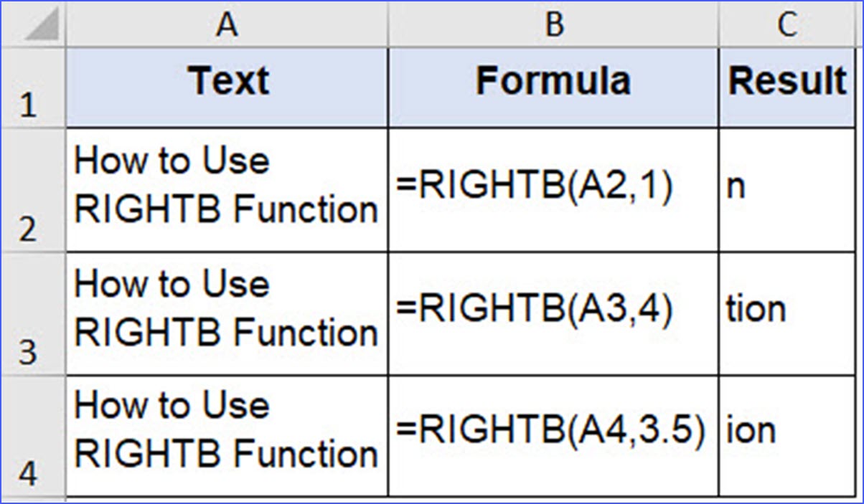Click the result cell showing "tion"

pyautogui.click(x=787, y=313)
